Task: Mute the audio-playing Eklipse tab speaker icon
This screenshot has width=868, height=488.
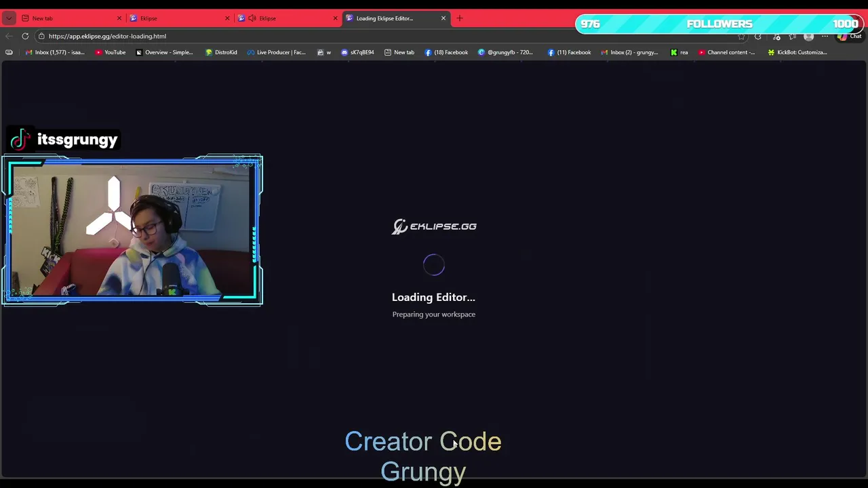Action: click(x=252, y=18)
